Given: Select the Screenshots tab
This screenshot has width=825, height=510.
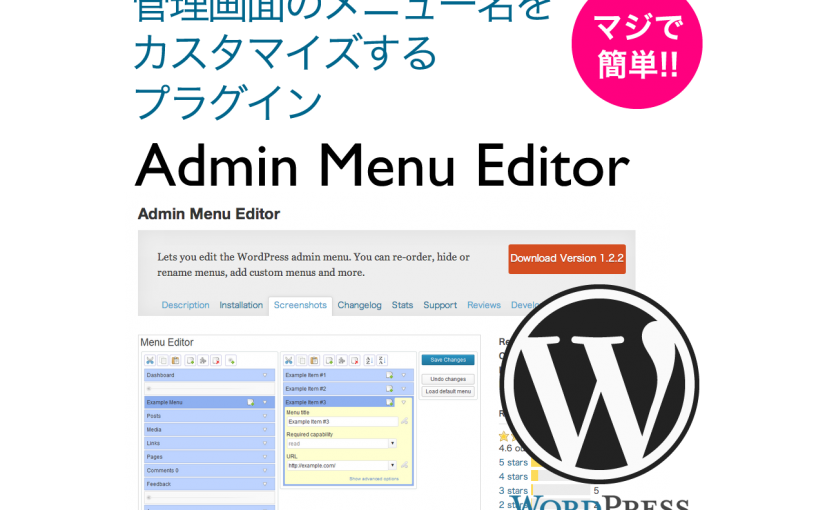Looking at the screenshot, I should click(300, 305).
